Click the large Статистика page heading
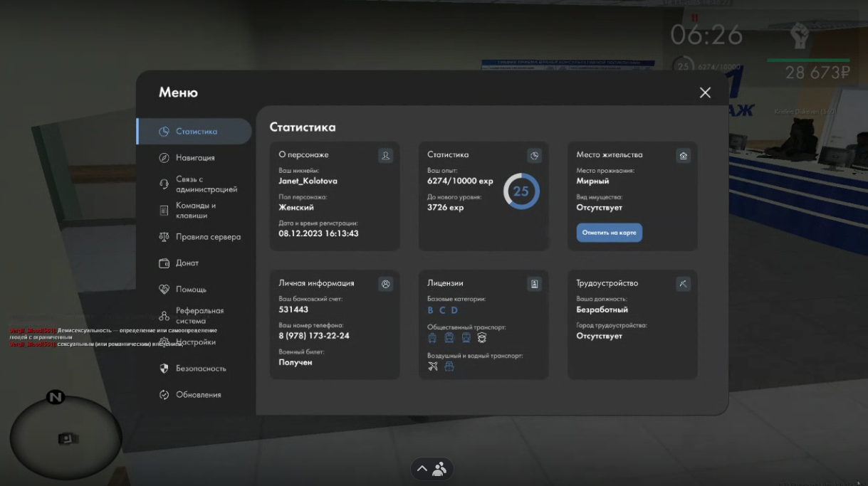This screenshot has width=868, height=486. (x=303, y=127)
